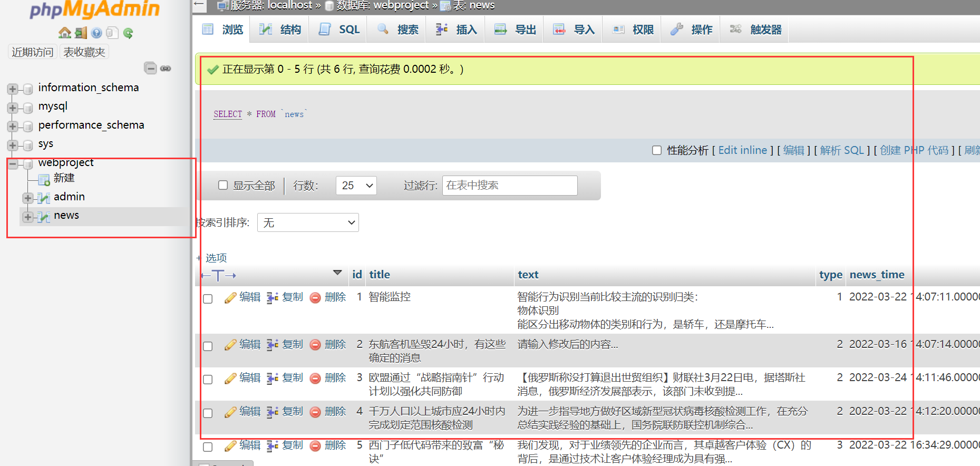980x466 pixels.
Task: Open the phpMyAdmin documentation icon
Action: pos(96,33)
